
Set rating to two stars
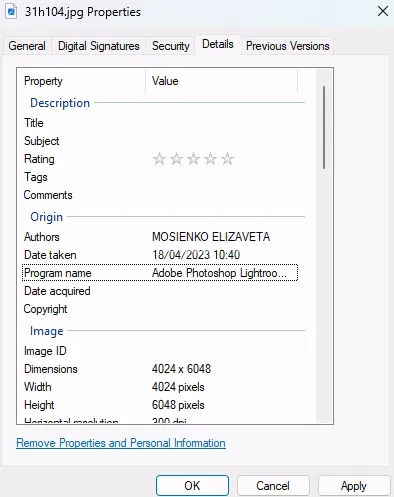point(176,159)
